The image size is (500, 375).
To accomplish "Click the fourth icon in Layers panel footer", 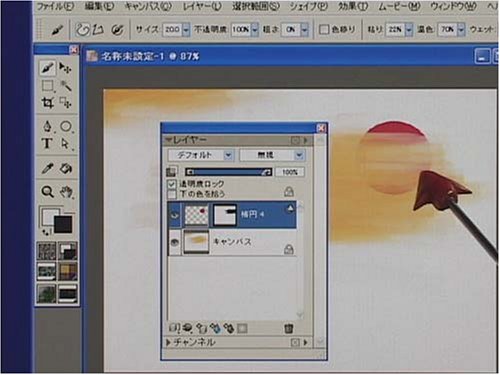I will coord(215,328).
